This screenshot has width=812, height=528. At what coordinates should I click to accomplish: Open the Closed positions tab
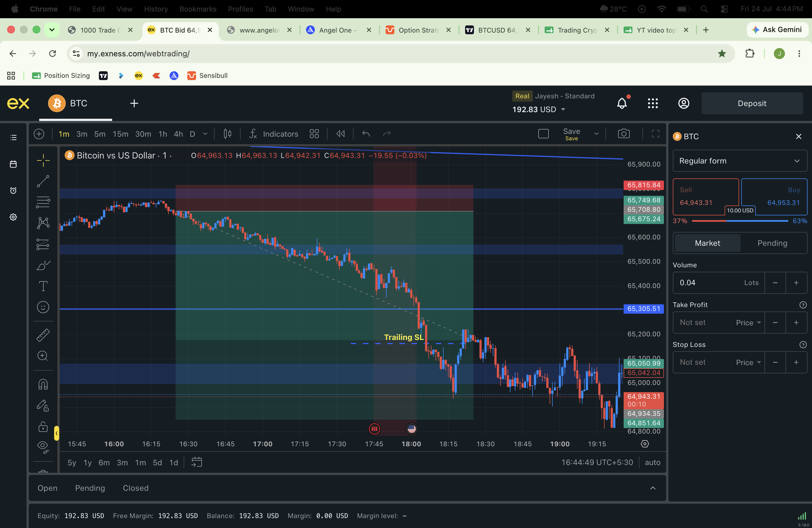pos(135,488)
